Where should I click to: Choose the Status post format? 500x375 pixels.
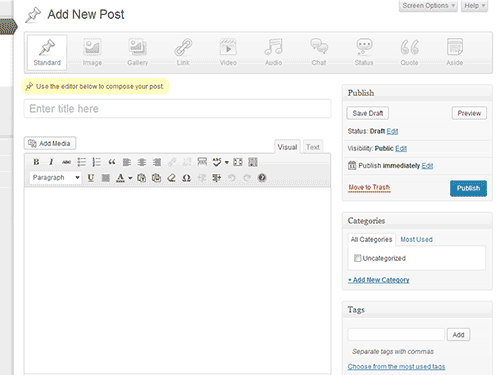tap(364, 52)
